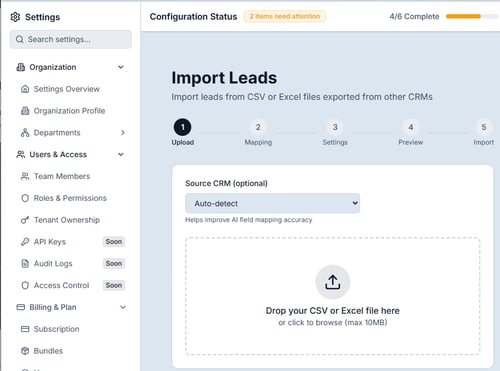Screen dimensions: 500x371
Task: Collapse the Users & Access section chevron
Action: click(121, 154)
